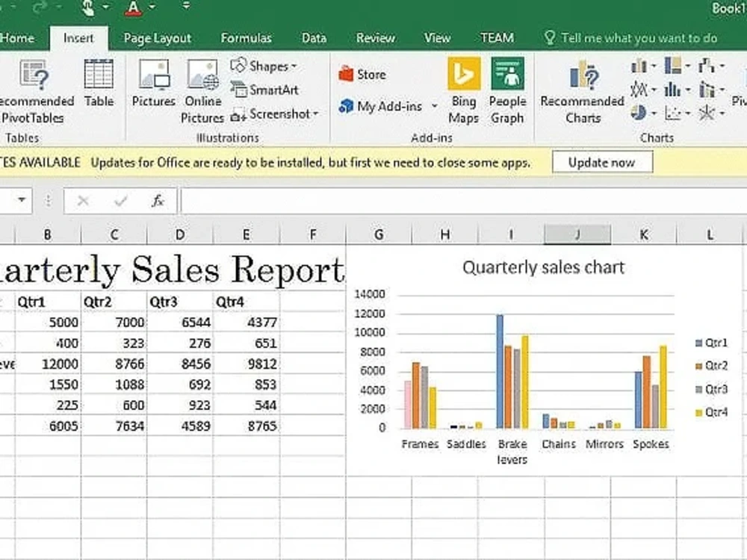
Task: Insert Pictures from this device
Action: (153, 84)
